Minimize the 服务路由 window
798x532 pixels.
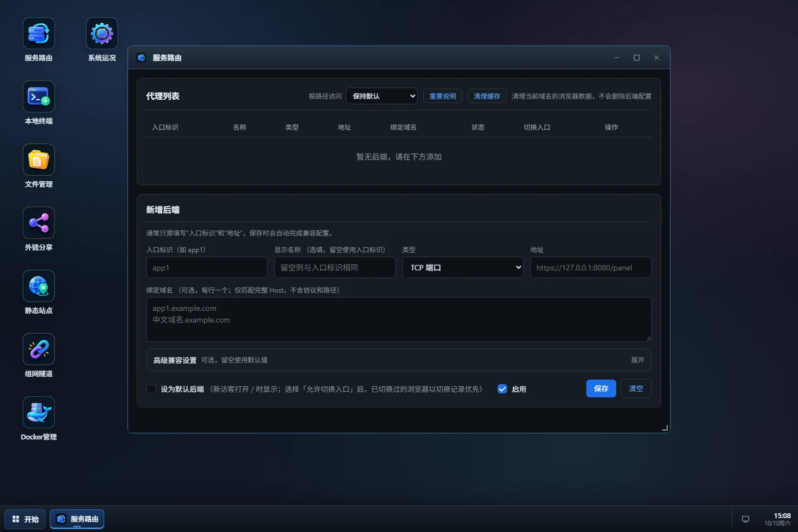coord(616,58)
